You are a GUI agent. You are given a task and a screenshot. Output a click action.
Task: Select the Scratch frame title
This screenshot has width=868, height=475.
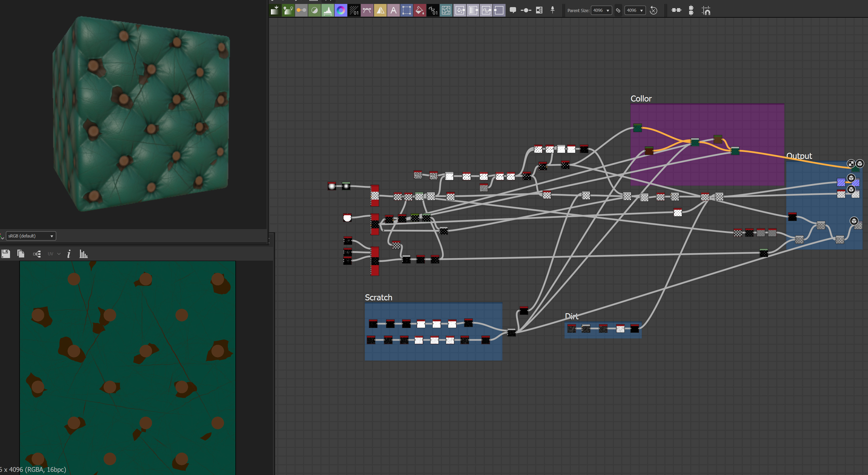click(x=379, y=297)
